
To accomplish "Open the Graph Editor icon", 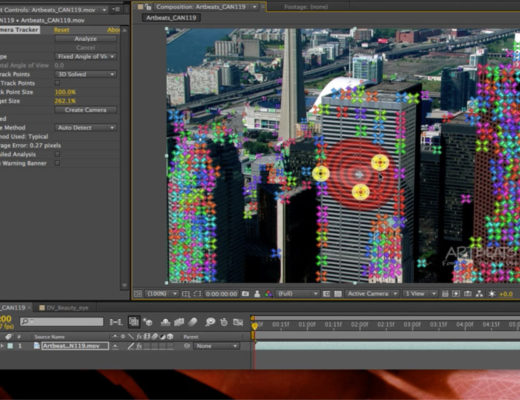I will coord(238,322).
